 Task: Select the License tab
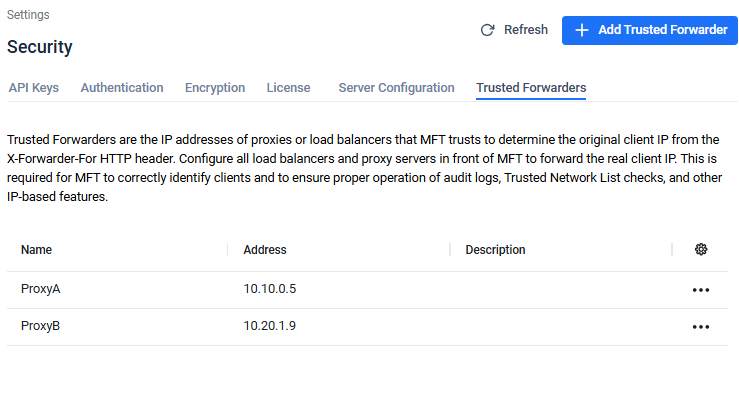coord(288,88)
